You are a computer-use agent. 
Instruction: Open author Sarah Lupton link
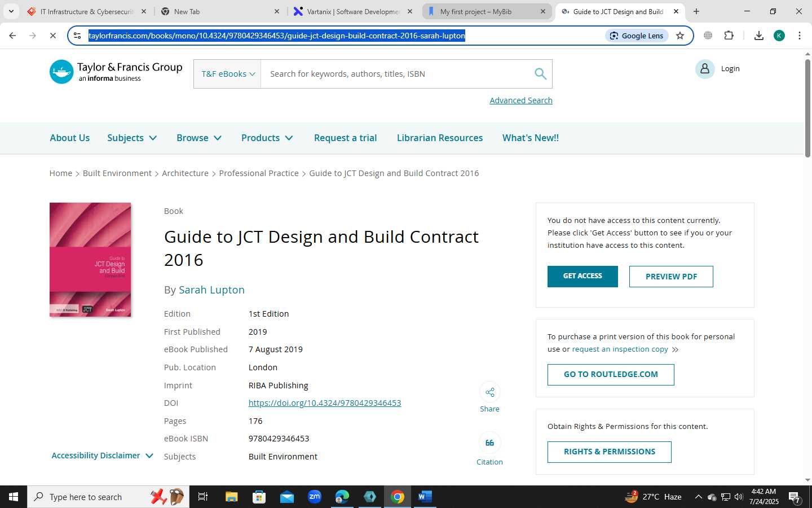point(211,290)
